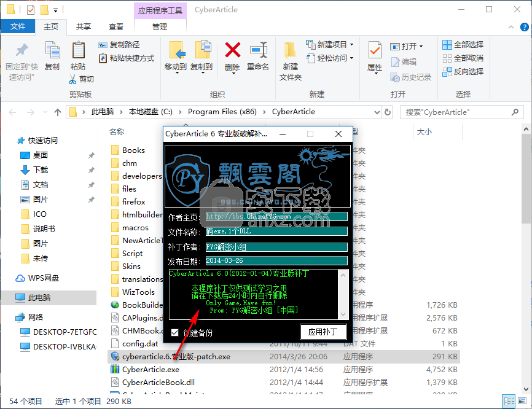Refresh the current folder view
The image size is (532, 409).
click(x=388, y=112)
